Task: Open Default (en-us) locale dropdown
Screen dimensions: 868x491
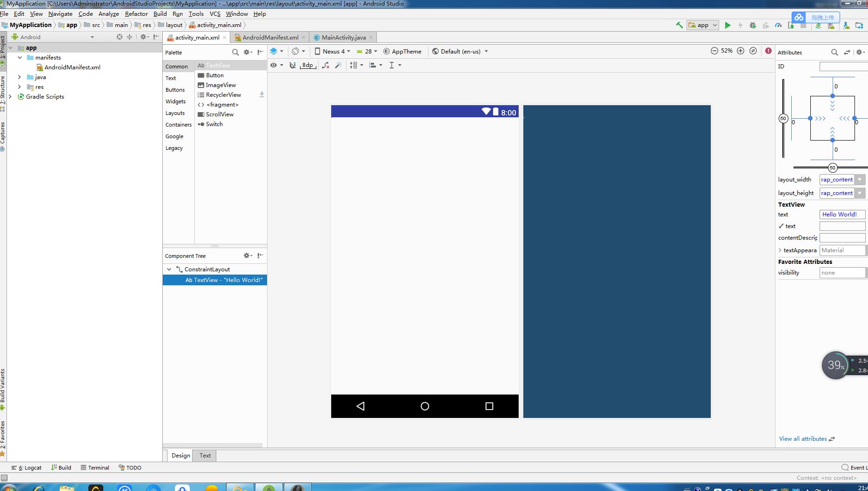Action: pos(460,51)
